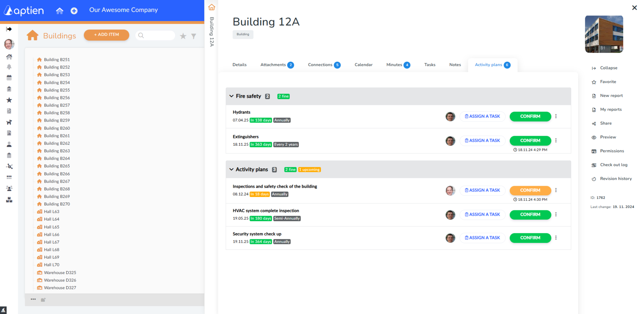Assign a task for HVAC system inspection
The height and width of the screenshot is (314, 644).
coord(482,215)
